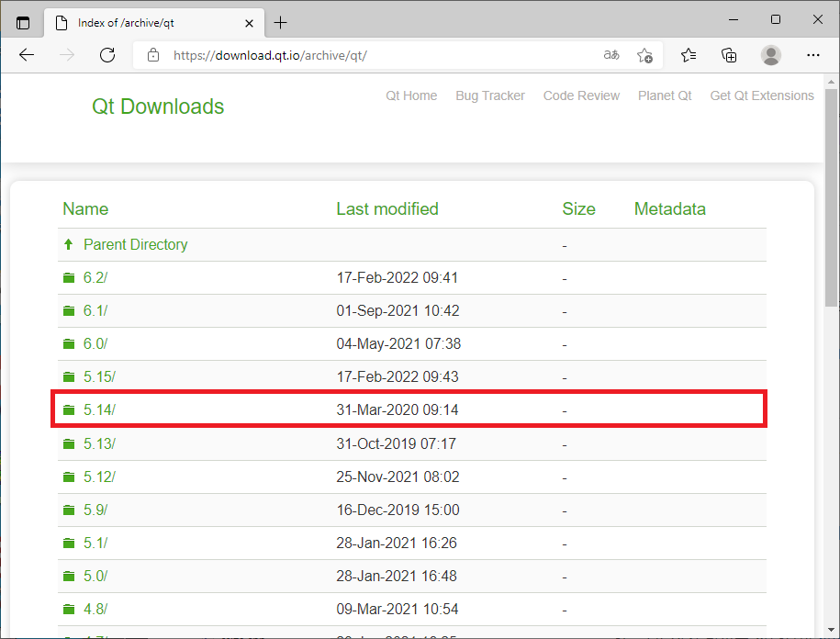Image resolution: width=840 pixels, height=639 pixels.
Task: Sort by the Name column header
Action: [85, 209]
